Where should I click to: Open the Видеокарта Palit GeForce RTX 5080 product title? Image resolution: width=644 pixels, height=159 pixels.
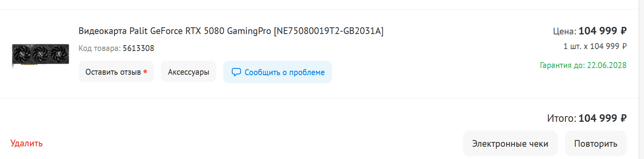174,31
